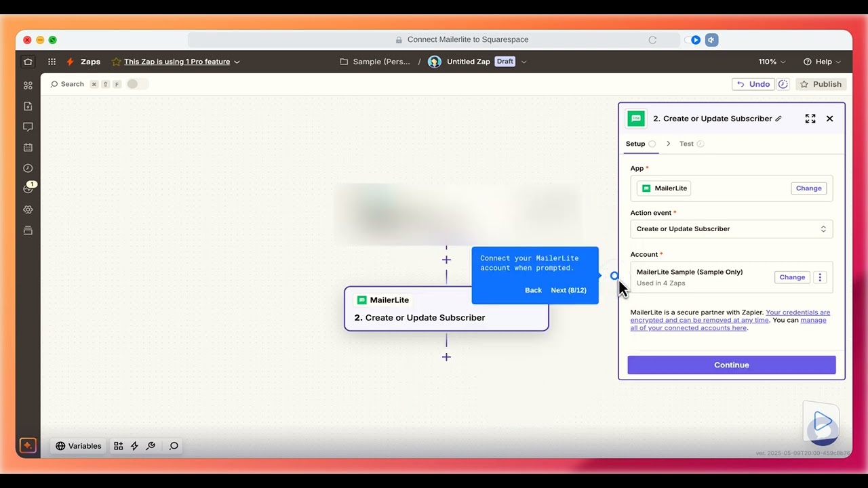This screenshot has width=868, height=488.
Task: Go to the Zapier home icon
Action: click(28, 62)
